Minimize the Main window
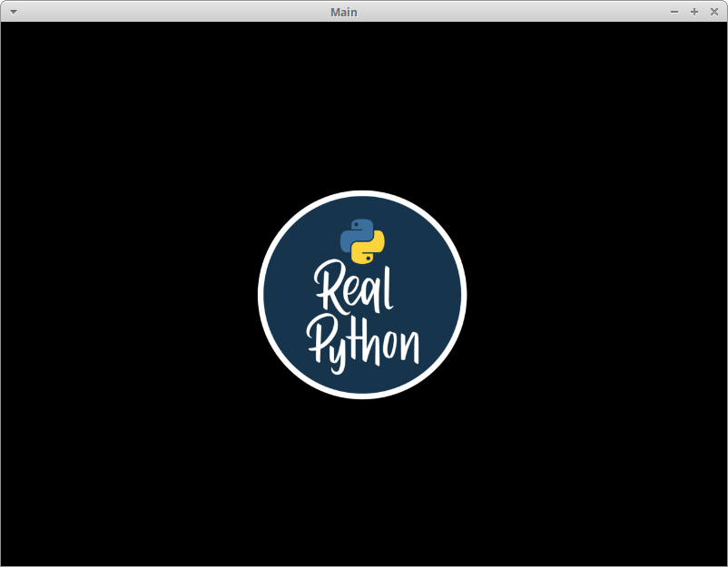 point(674,12)
